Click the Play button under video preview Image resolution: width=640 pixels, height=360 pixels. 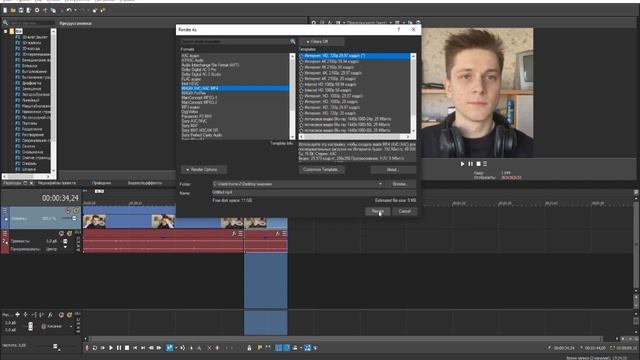tap(462, 164)
